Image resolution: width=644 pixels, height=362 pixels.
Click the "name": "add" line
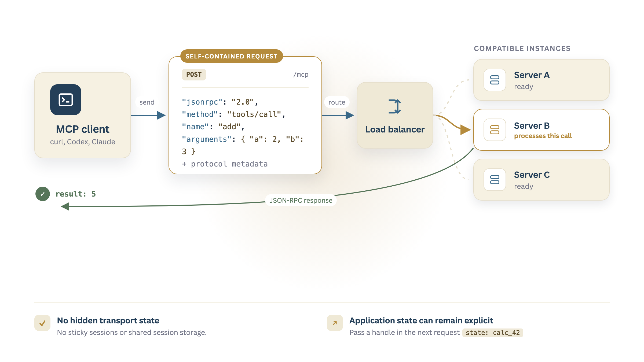pos(213,127)
